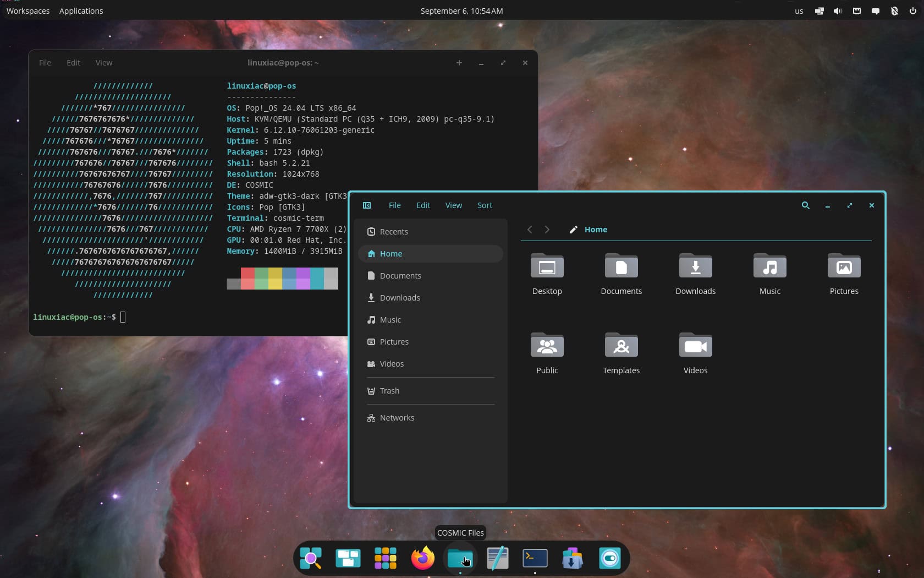The image size is (924, 578).
Task: Open the Applications menu in the top bar
Action: tap(80, 10)
